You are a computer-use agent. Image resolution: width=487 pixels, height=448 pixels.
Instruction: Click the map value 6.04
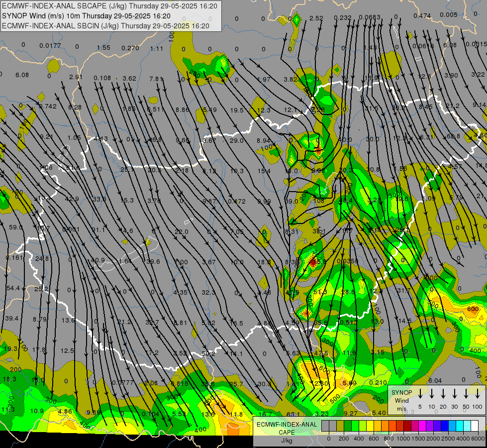pyautogui.click(x=435, y=380)
